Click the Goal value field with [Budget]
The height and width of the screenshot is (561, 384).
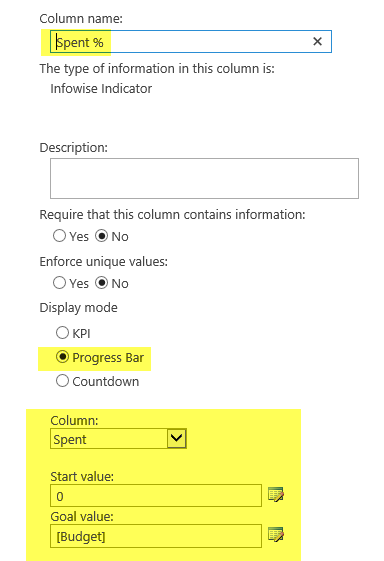tap(156, 536)
